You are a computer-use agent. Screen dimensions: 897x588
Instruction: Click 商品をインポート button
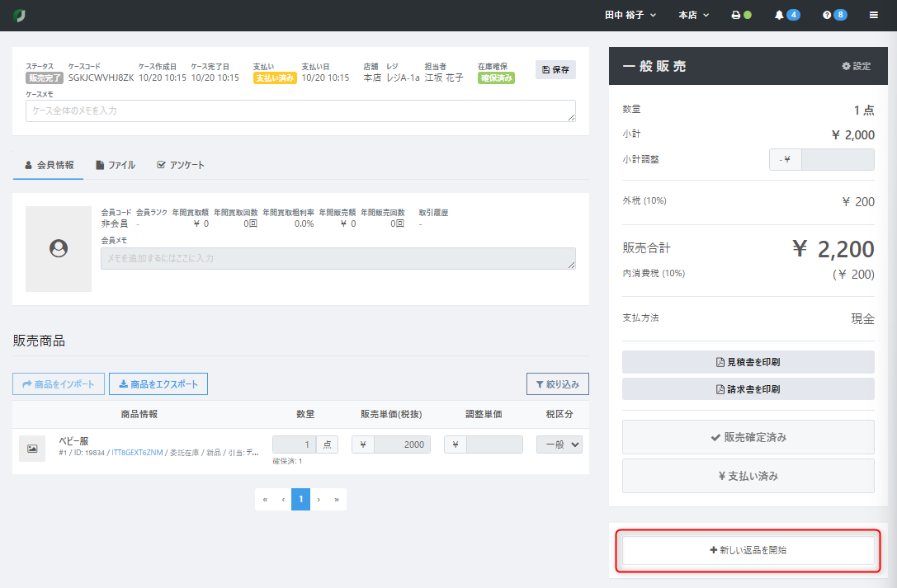(x=59, y=384)
